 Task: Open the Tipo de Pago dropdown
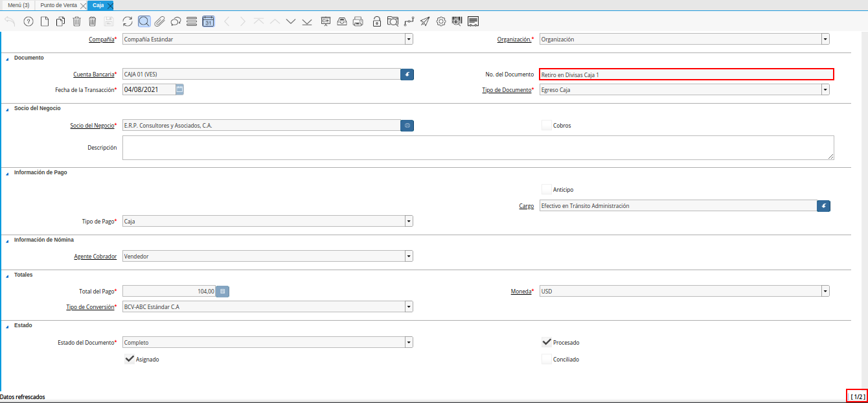click(x=409, y=222)
